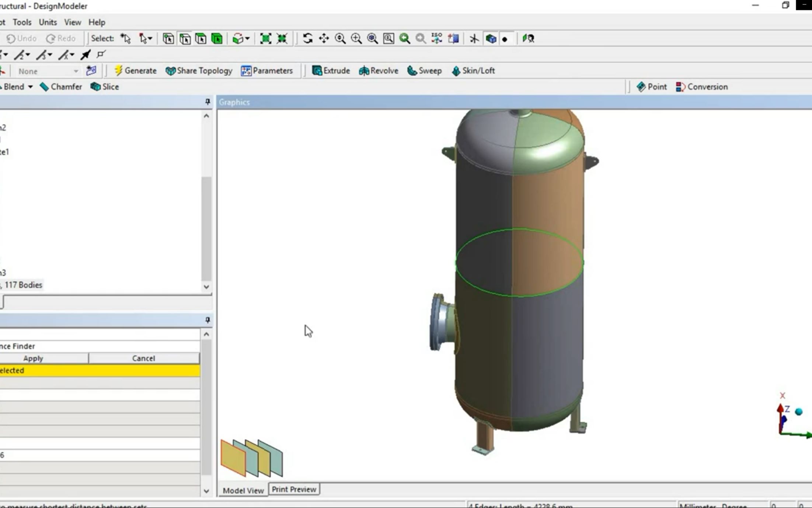Open the selection mode dropdown arrow
This screenshot has height=508, width=812.
coord(150,38)
